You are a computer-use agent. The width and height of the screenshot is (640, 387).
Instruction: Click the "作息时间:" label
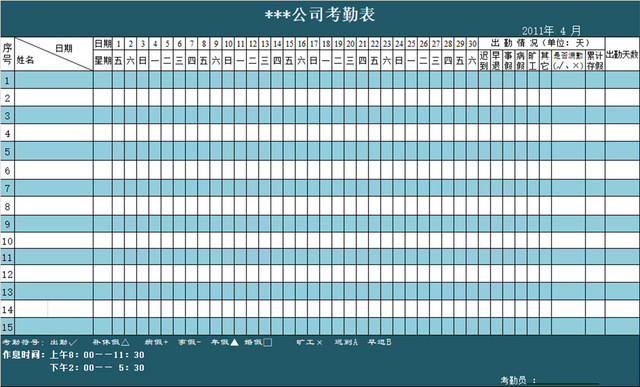[24, 355]
